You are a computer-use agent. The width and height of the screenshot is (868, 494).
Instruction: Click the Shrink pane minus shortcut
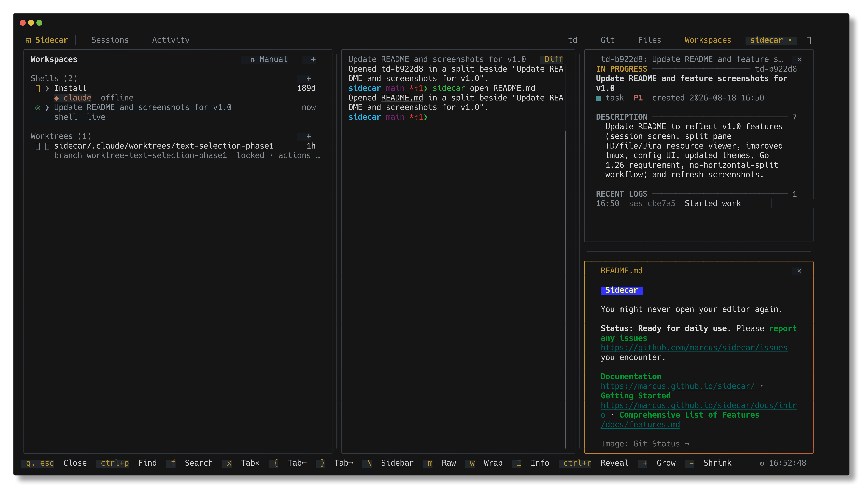coord(708,463)
